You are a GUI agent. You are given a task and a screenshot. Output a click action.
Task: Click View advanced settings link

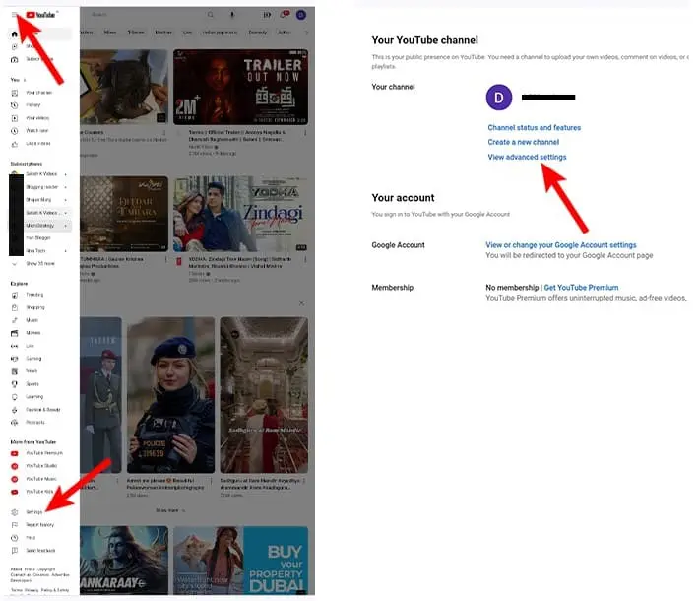point(527,157)
